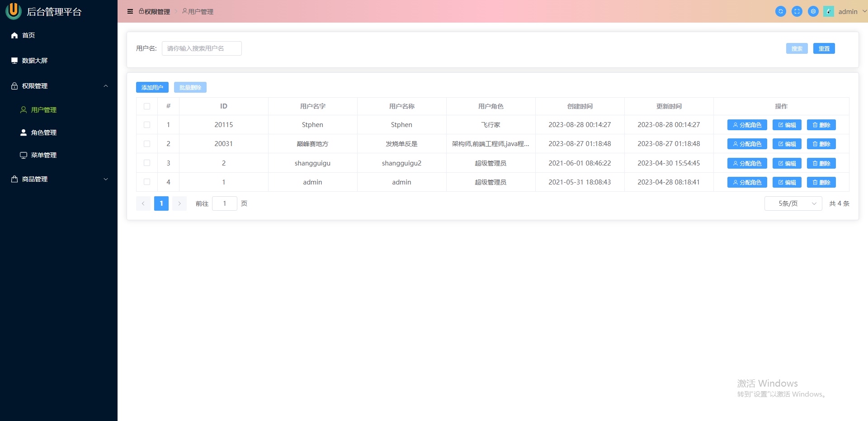This screenshot has width=868, height=421.
Task: Click the 权限管理 breadcrumb
Action: click(154, 12)
